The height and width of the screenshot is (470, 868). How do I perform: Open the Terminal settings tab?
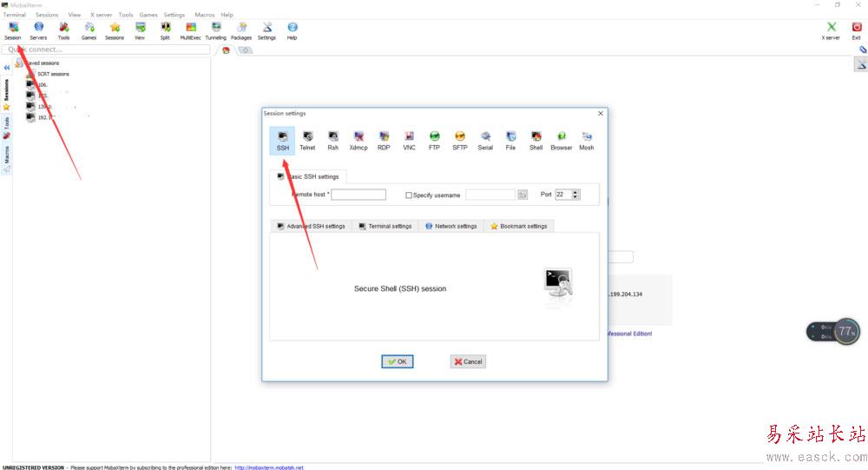pos(385,226)
